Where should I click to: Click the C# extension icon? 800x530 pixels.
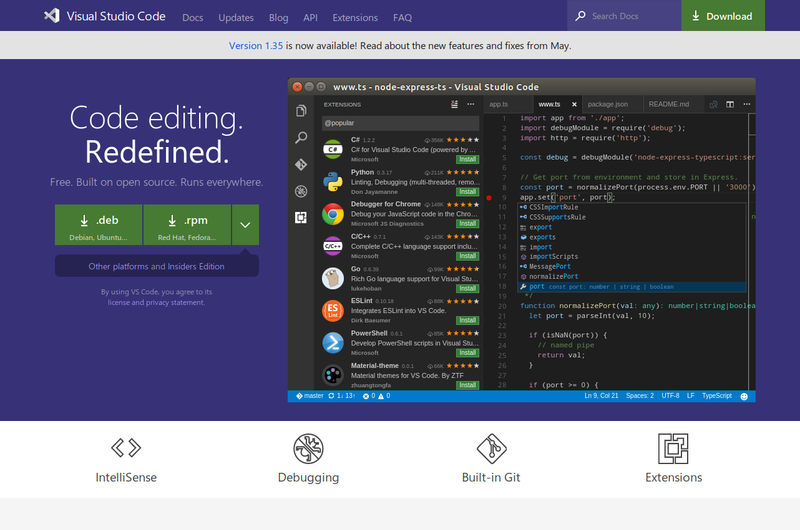(333, 149)
